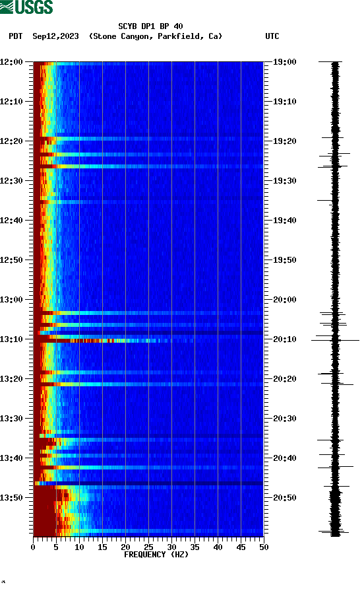Click the 12:30 PDT time label
The width and height of the screenshot is (364, 589).
[x=11, y=181]
